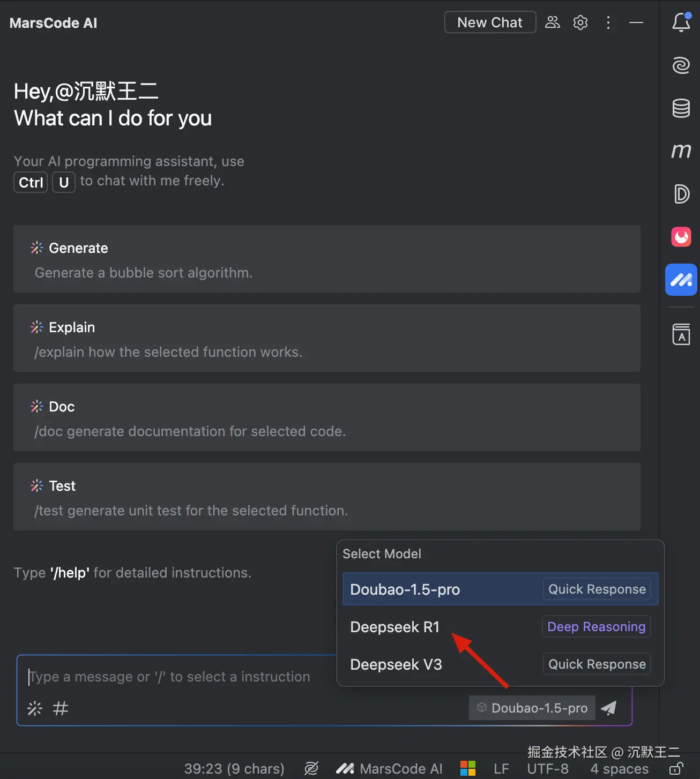Click the '/help' text in instructions
The image size is (700, 779).
pyautogui.click(x=70, y=573)
